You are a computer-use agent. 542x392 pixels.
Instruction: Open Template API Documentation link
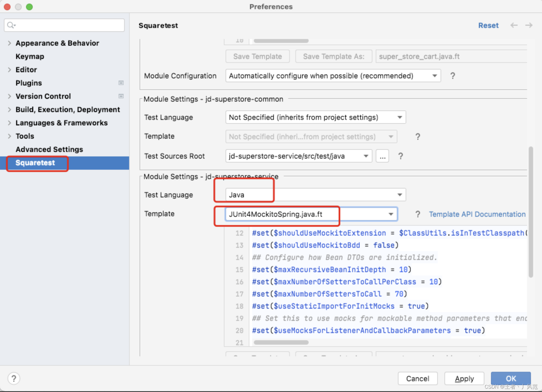[477, 214]
